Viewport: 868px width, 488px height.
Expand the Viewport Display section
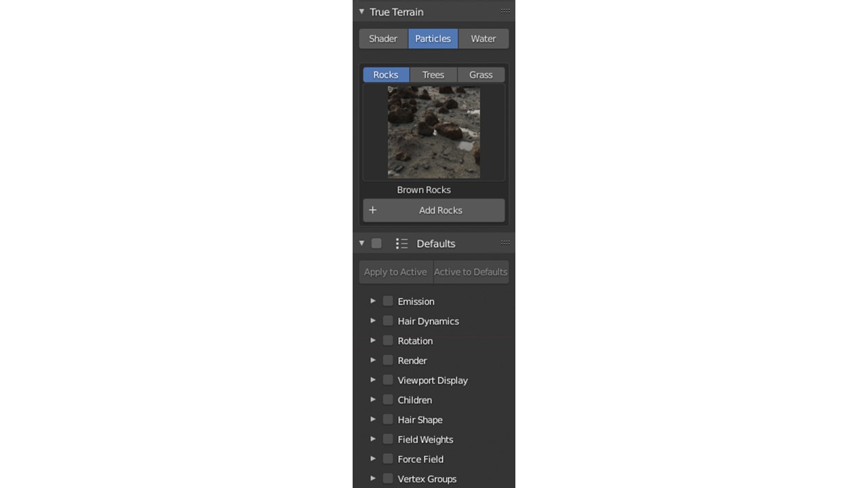pyautogui.click(x=373, y=380)
